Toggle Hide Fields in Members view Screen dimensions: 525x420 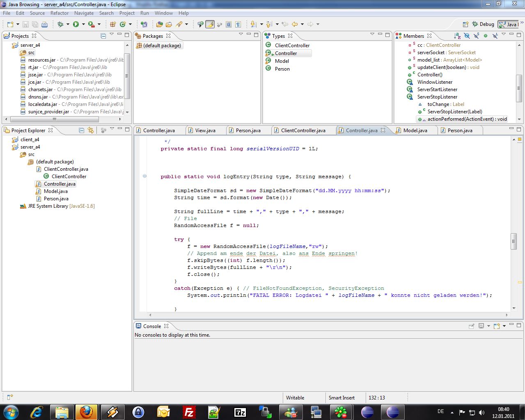(x=467, y=36)
